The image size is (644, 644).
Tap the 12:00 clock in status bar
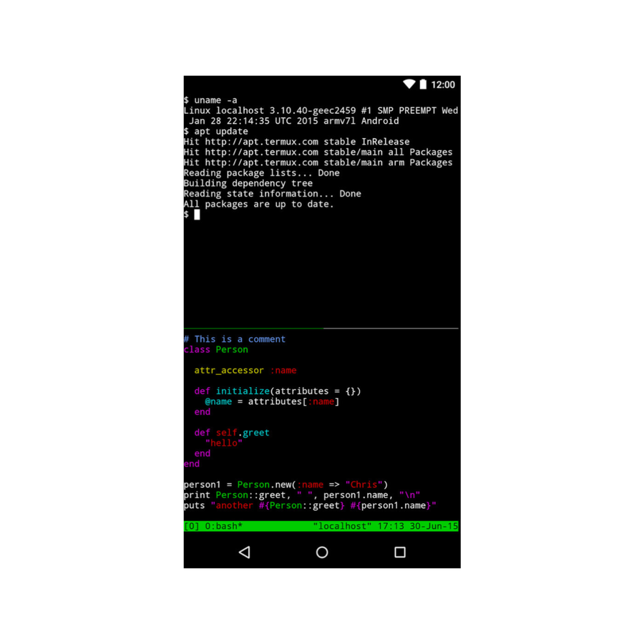click(x=443, y=84)
